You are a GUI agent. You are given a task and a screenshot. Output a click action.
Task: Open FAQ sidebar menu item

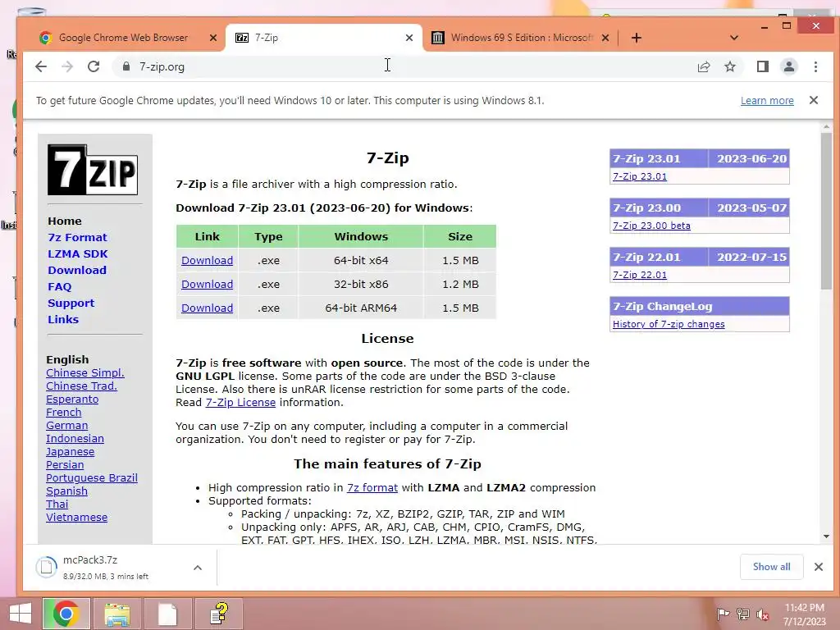point(59,286)
